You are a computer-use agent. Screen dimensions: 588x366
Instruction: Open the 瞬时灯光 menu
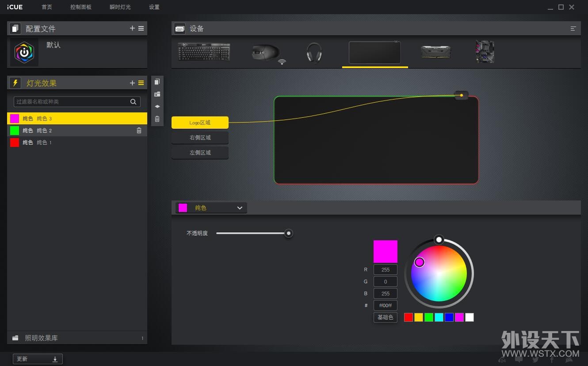[x=120, y=7]
